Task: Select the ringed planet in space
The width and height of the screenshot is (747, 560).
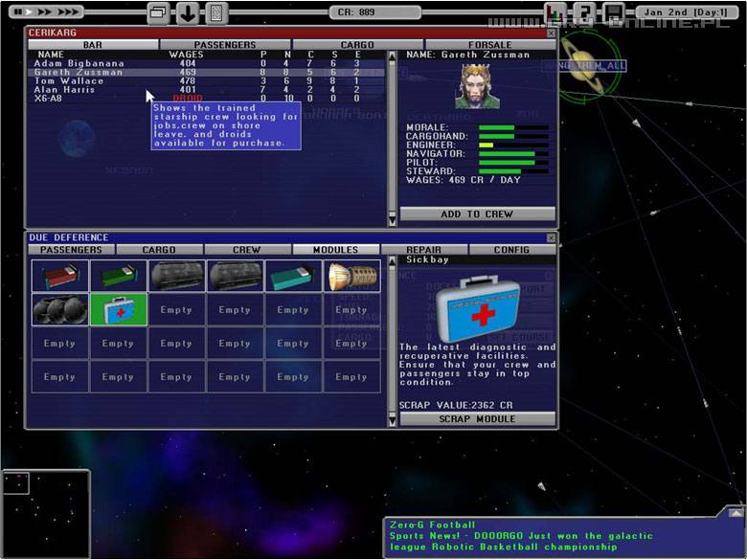Action: 583,66
